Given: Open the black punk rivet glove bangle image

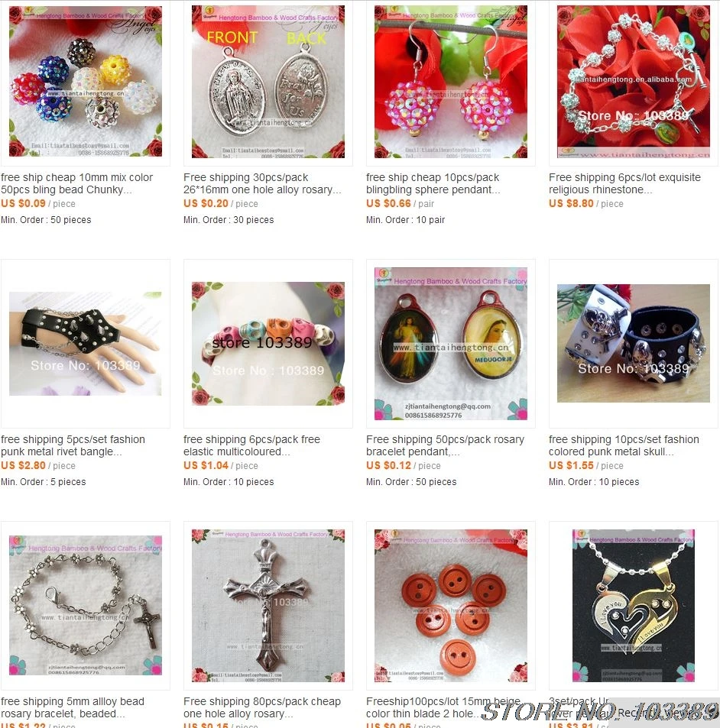Looking at the screenshot, I should click(x=86, y=344).
